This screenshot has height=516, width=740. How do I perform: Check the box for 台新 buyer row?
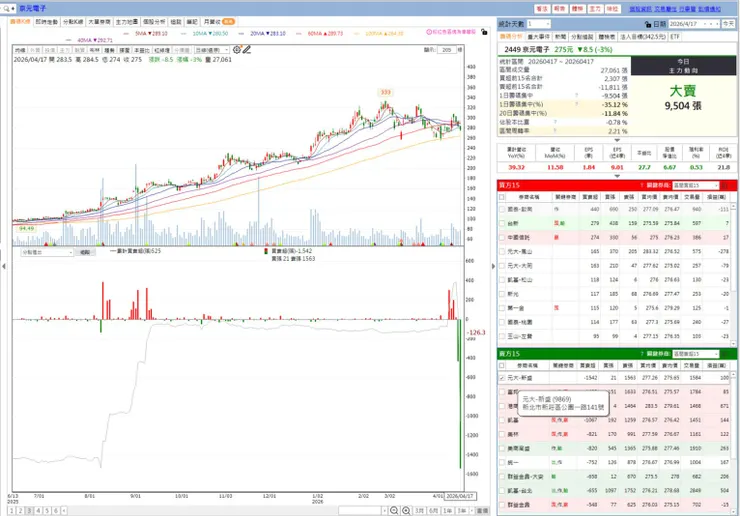502,223
